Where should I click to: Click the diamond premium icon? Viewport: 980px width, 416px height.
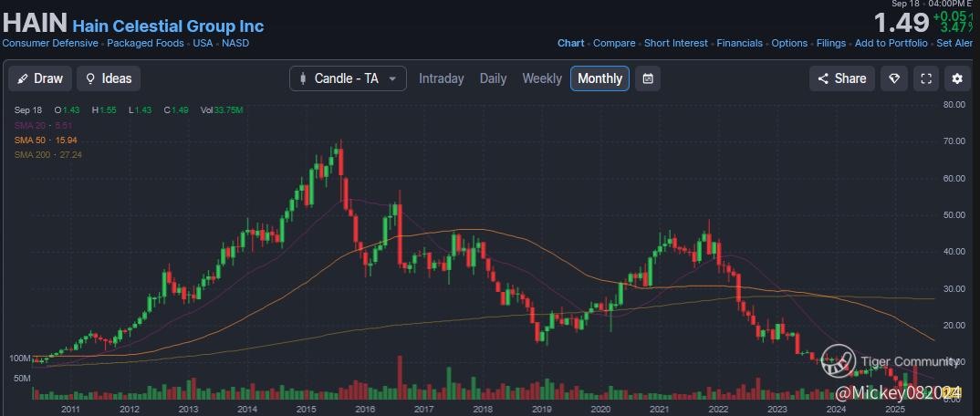(x=893, y=78)
